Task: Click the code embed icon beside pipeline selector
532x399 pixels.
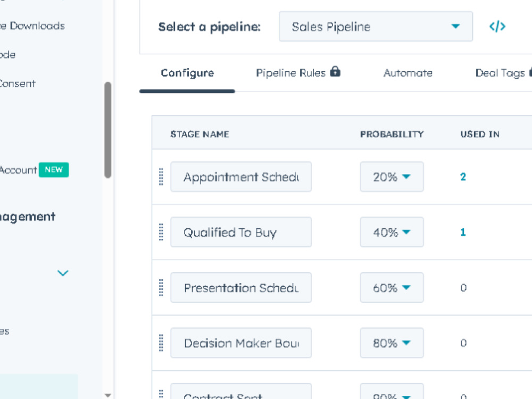Action: click(x=497, y=27)
